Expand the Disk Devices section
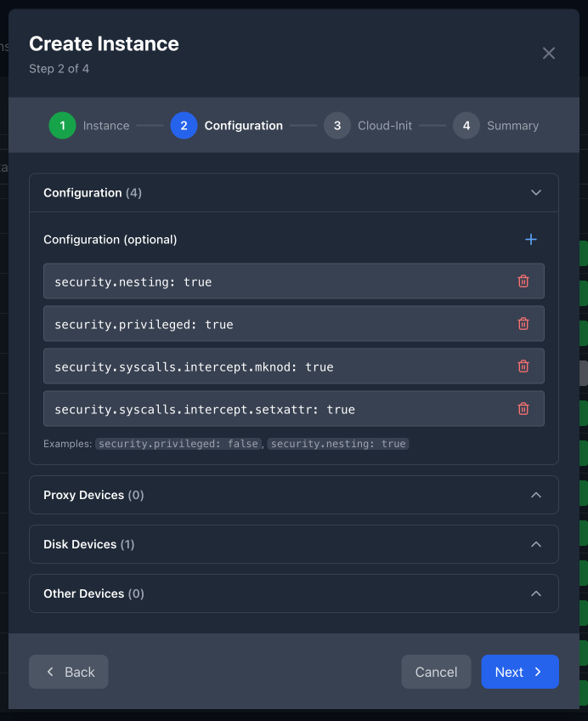This screenshot has width=588, height=721. tap(535, 543)
